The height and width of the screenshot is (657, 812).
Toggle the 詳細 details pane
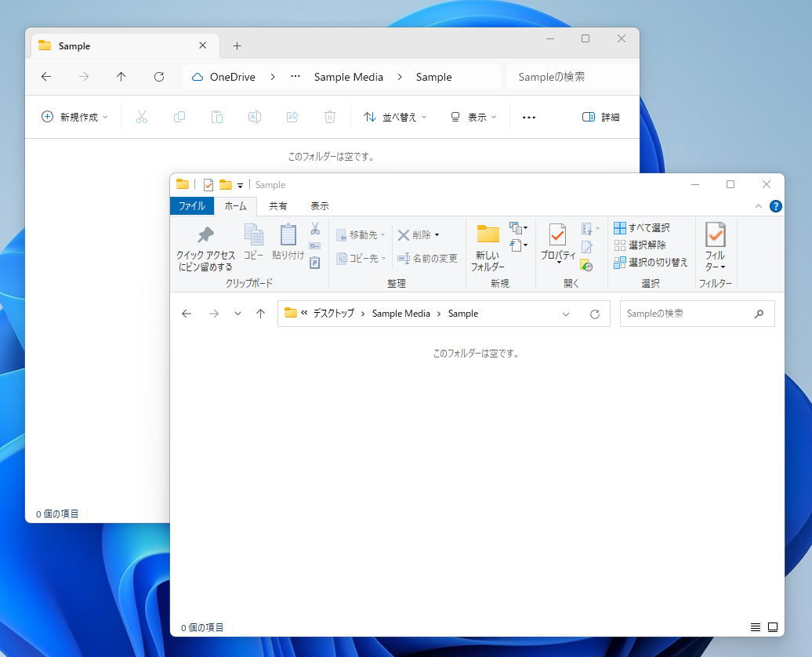click(x=600, y=117)
